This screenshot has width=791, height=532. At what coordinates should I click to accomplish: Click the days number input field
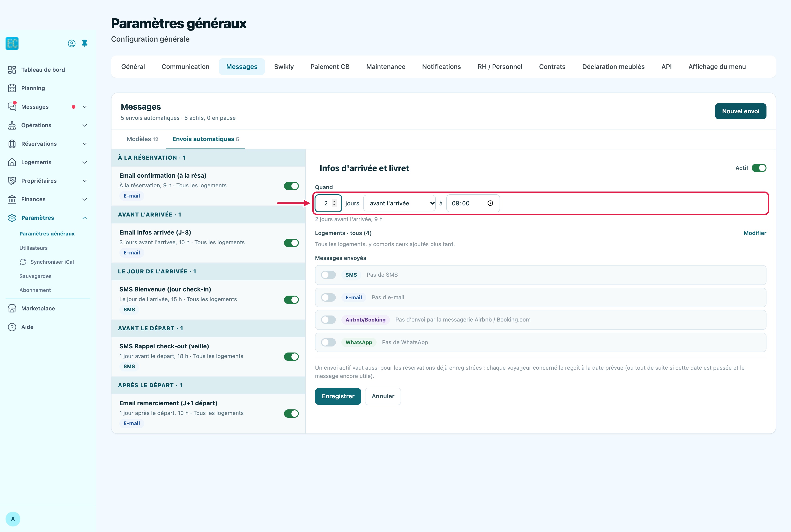click(x=328, y=203)
